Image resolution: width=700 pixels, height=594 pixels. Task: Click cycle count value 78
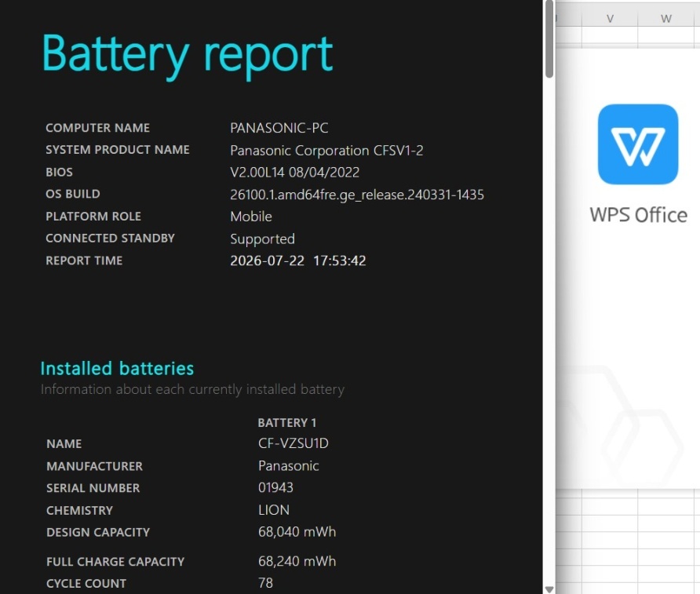click(x=265, y=583)
